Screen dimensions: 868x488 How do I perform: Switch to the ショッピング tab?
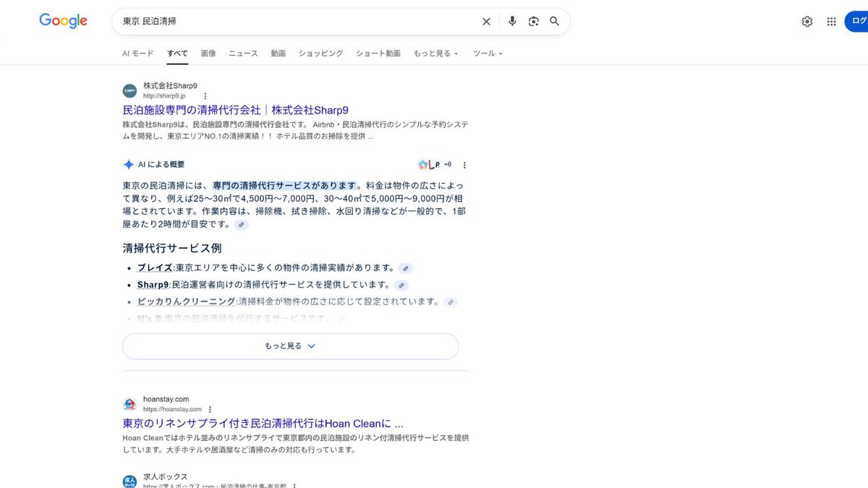pos(320,53)
